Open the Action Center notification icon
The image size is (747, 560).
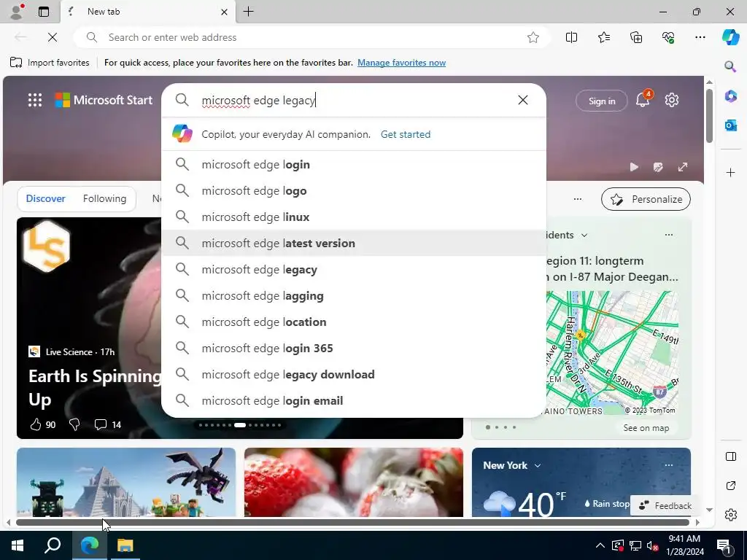724,545
